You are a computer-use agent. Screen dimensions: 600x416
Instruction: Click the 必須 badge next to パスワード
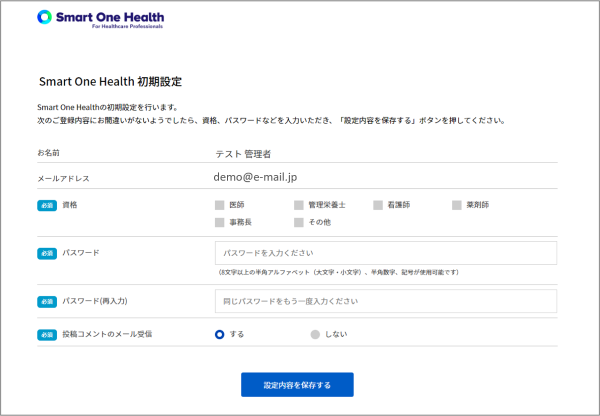click(47, 253)
